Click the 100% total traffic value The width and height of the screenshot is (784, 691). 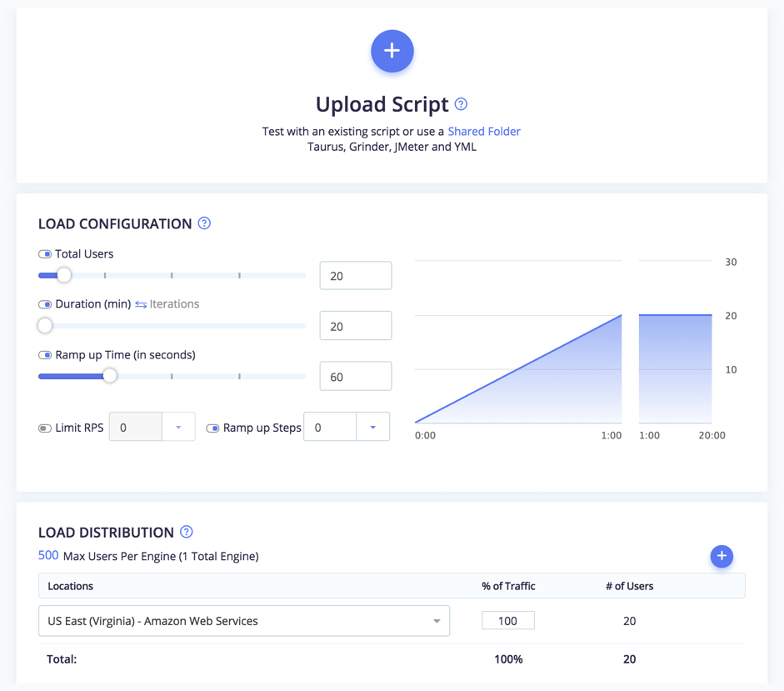[x=508, y=659]
